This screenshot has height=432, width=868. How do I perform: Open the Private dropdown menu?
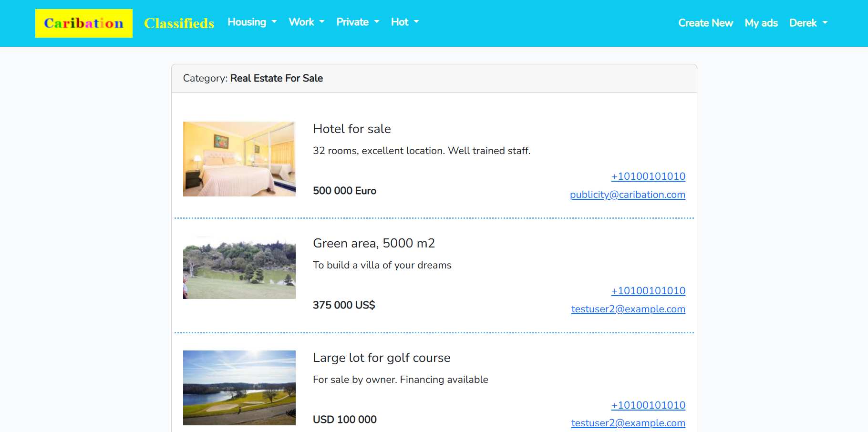pyautogui.click(x=358, y=22)
